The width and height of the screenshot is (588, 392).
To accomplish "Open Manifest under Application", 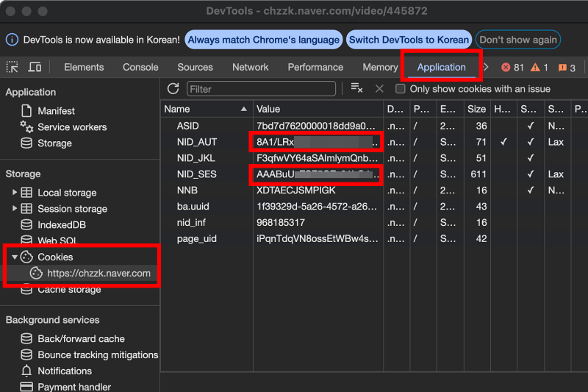I will (57, 111).
